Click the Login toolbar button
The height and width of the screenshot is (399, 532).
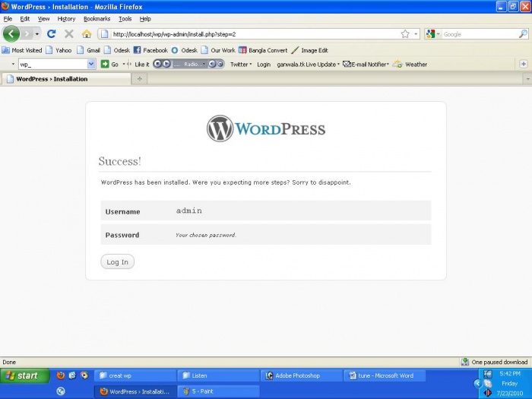coord(264,64)
